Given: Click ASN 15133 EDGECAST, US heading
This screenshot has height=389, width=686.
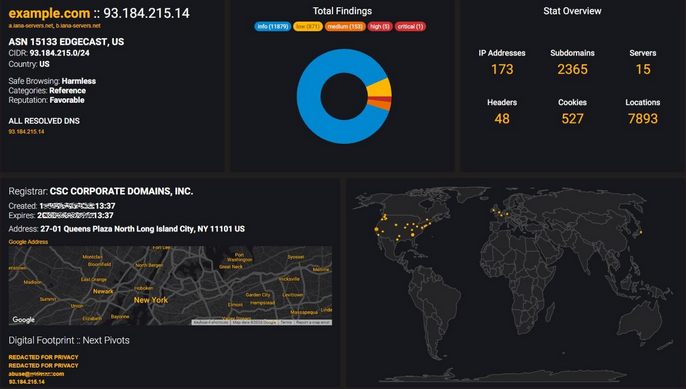Looking at the screenshot, I should coord(66,42).
